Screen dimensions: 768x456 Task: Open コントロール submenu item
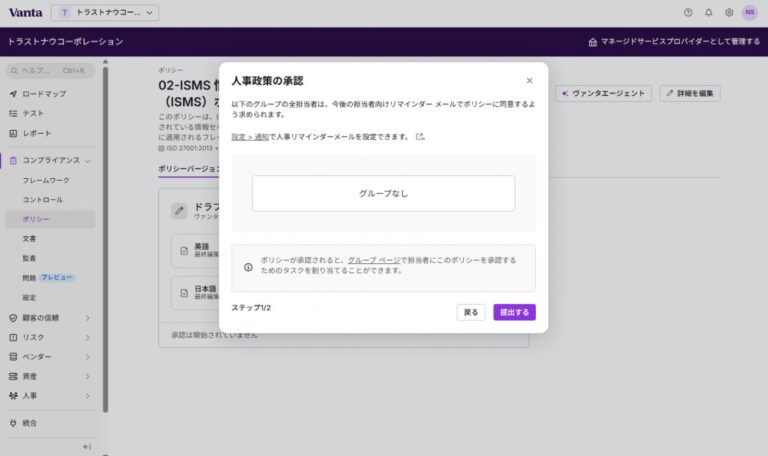[x=43, y=200]
